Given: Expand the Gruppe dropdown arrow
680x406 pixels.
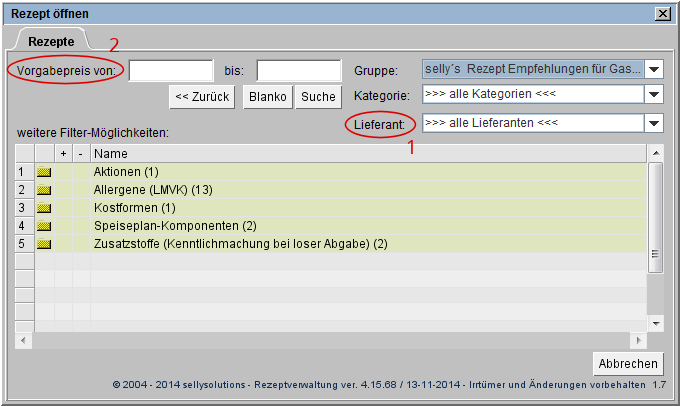Looking at the screenshot, I should point(654,69).
